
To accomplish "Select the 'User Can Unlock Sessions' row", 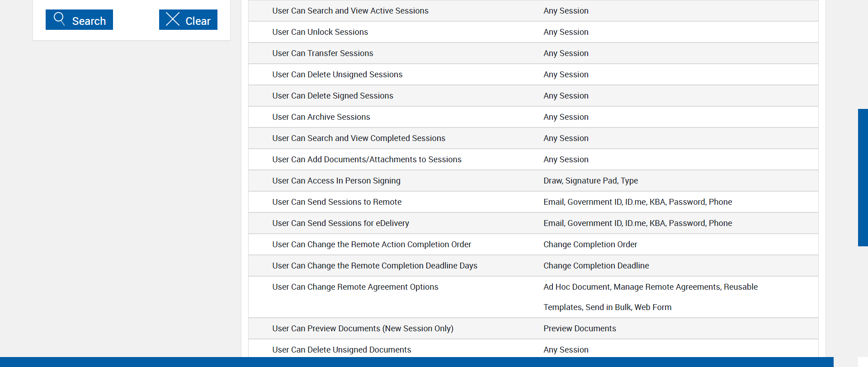I will (320, 32).
